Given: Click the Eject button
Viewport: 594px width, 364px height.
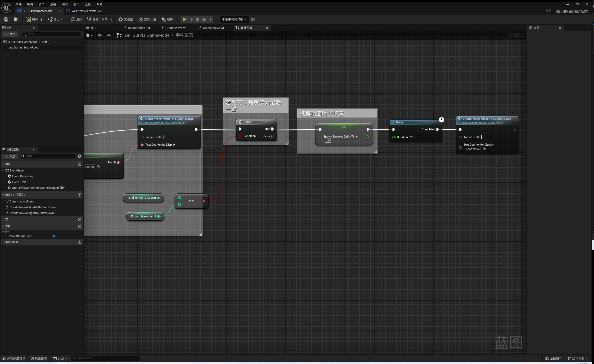Looking at the screenshot, I should 204,19.
